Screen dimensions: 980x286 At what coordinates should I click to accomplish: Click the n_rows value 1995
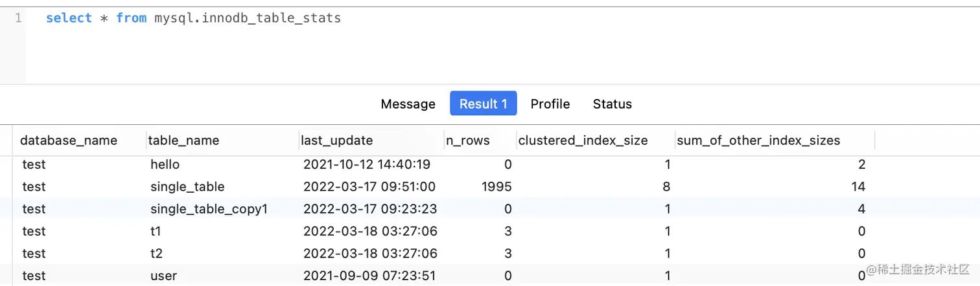tap(496, 187)
